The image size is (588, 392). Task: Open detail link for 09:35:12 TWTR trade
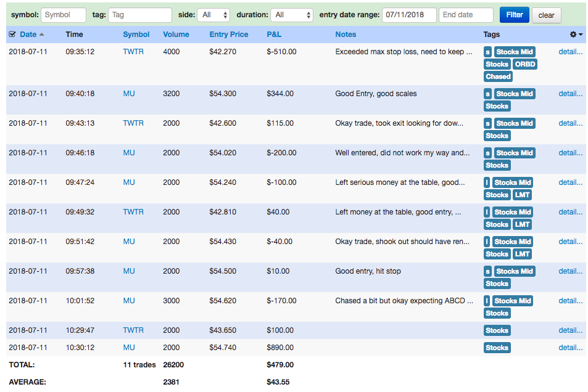tap(570, 52)
